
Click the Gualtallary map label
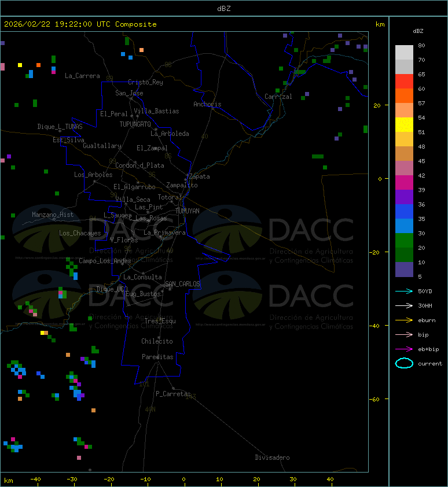point(102,146)
